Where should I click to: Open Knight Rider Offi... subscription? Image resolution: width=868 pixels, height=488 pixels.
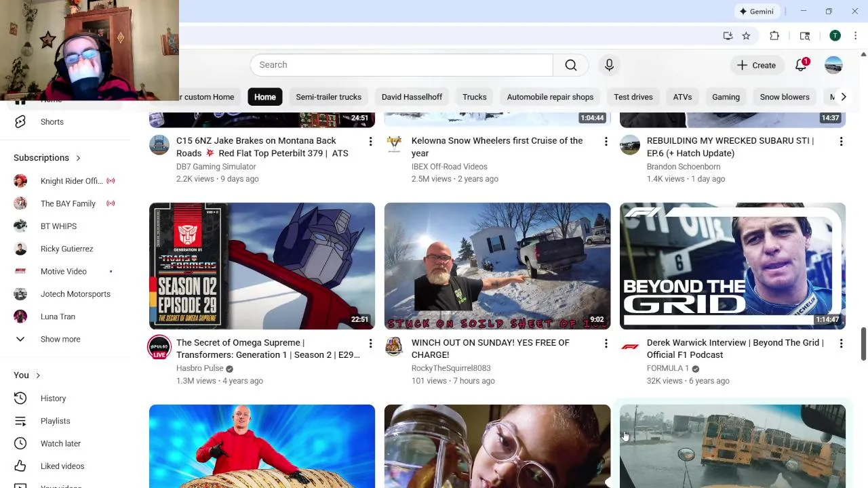[x=64, y=181]
